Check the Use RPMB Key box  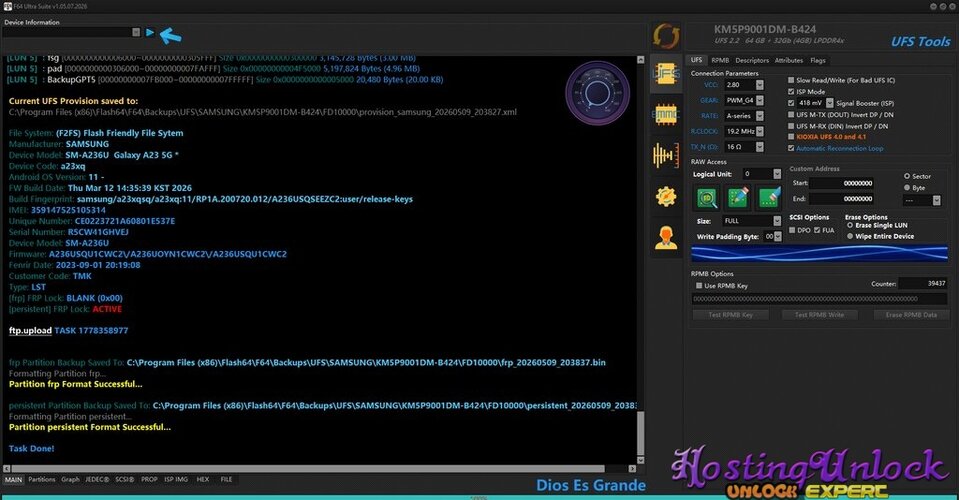699,285
